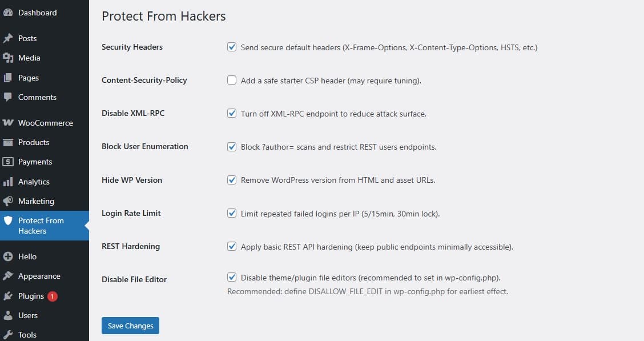Open the Products menu item

[34, 142]
